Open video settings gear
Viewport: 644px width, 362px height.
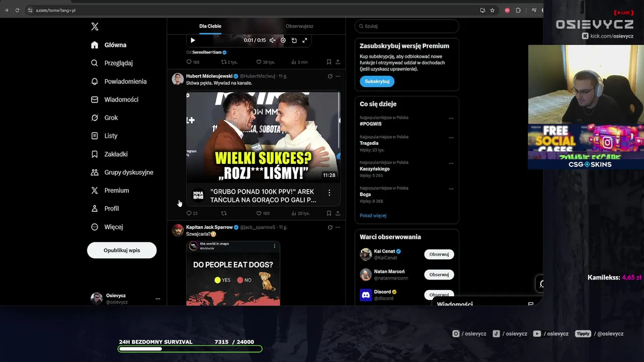(283, 40)
